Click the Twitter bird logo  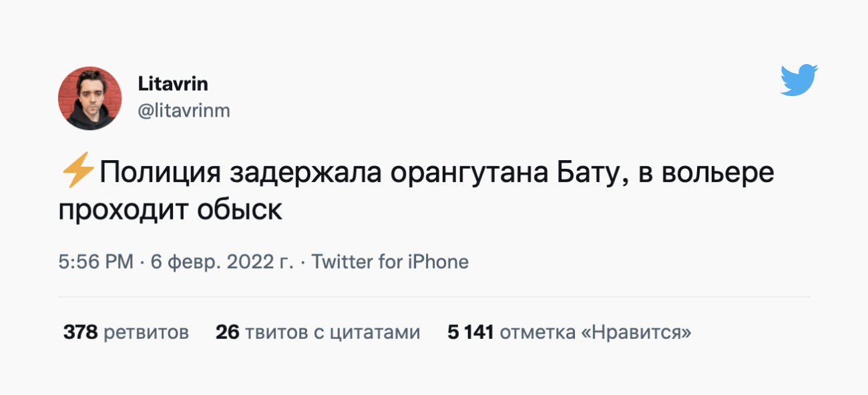point(799,80)
